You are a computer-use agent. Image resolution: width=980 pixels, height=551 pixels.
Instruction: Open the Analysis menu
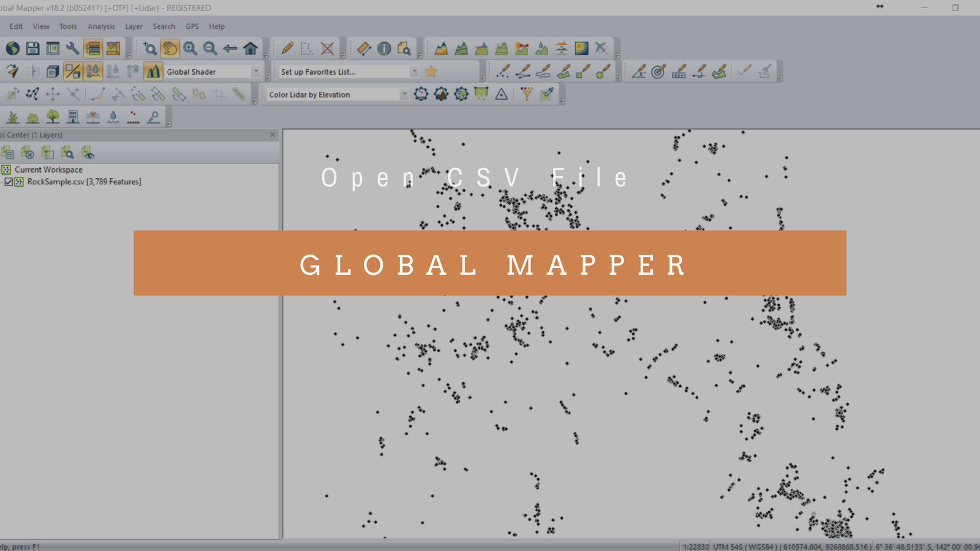click(101, 26)
